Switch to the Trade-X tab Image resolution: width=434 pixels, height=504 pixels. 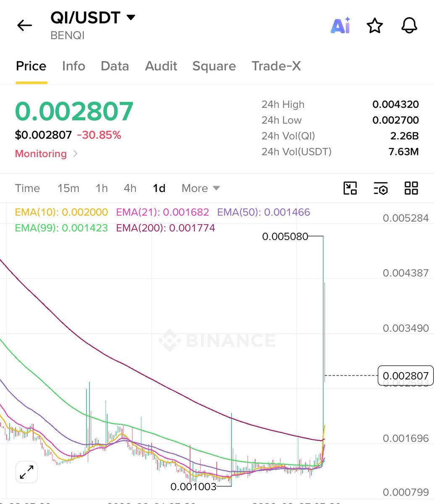point(276,66)
